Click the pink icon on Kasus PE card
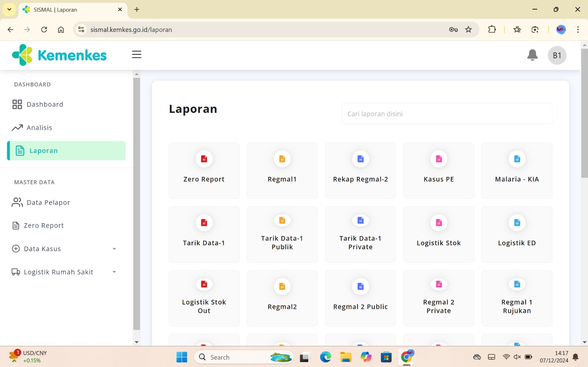This screenshot has width=588, height=367. click(x=439, y=159)
